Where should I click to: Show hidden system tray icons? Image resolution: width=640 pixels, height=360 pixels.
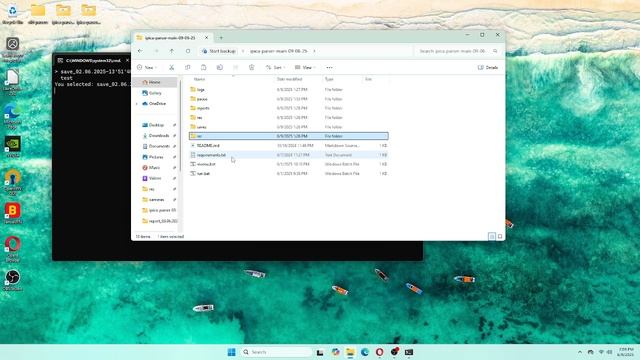tap(580, 352)
